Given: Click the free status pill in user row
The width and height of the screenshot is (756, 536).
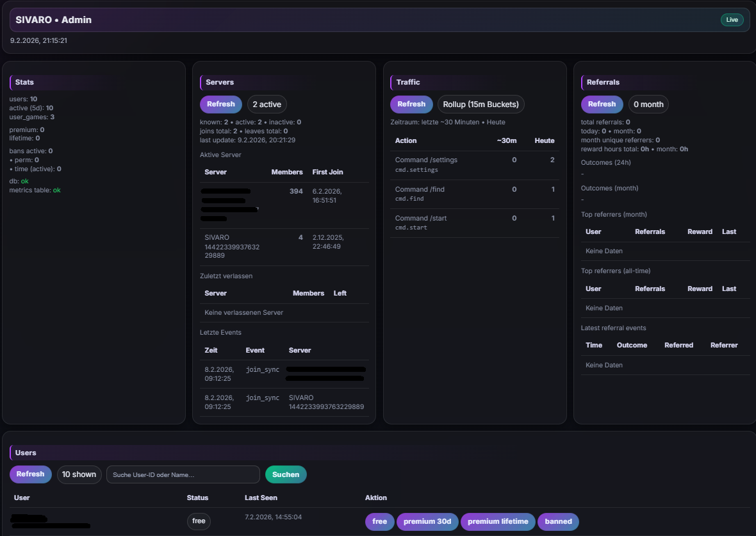Looking at the screenshot, I should point(199,521).
